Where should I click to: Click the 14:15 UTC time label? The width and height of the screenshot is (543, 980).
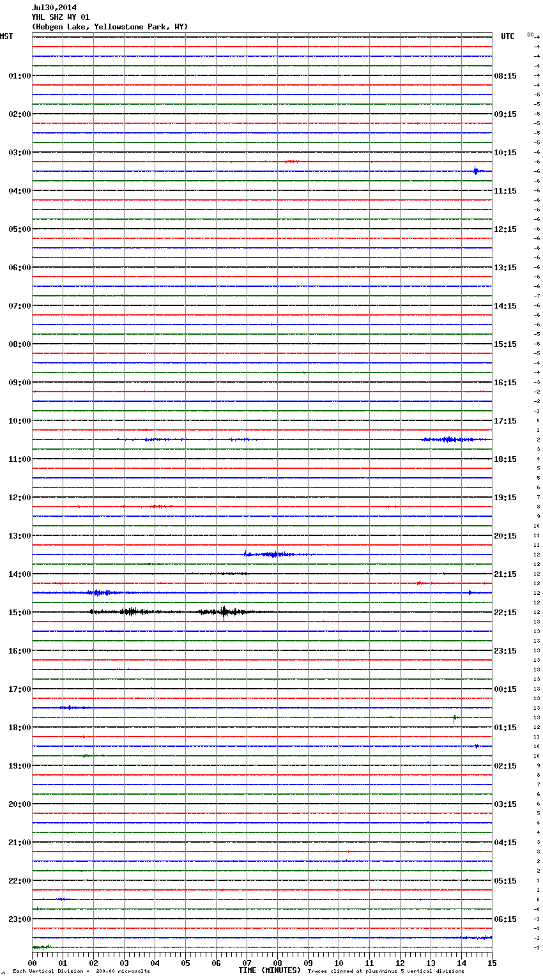coord(505,306)
